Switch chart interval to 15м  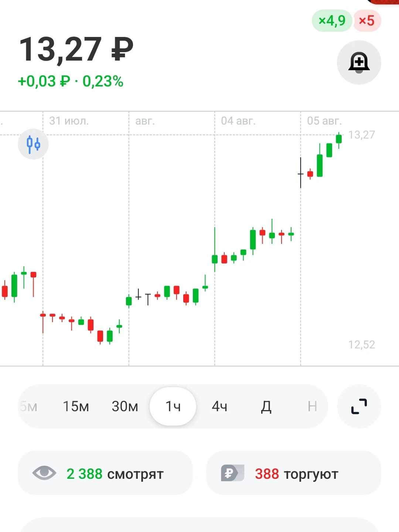(76, 406)
